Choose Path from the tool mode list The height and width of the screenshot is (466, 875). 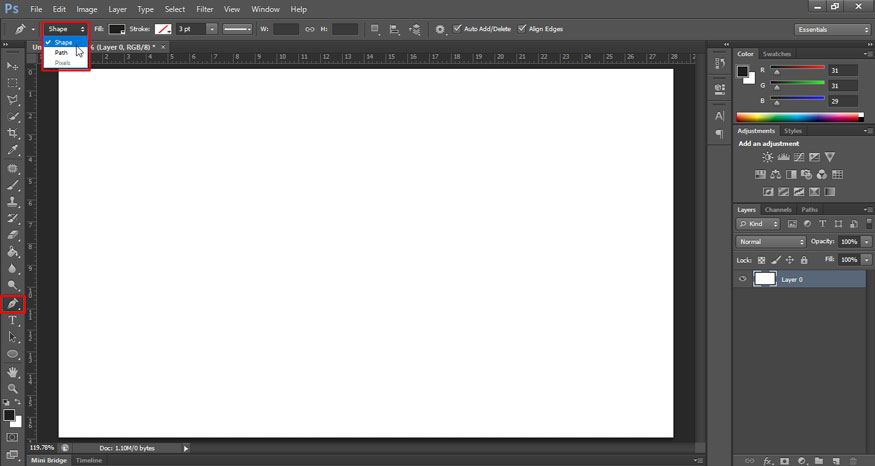62,52
